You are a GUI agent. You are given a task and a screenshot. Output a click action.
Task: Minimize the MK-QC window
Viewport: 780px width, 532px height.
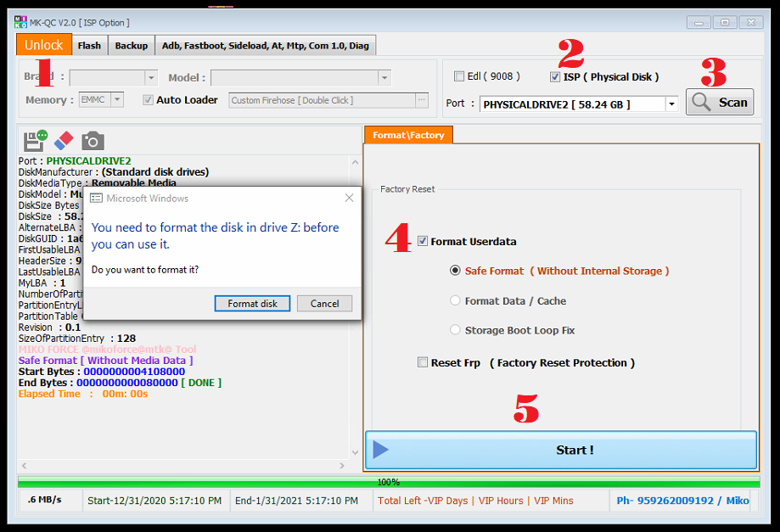(x=699, y=22)
